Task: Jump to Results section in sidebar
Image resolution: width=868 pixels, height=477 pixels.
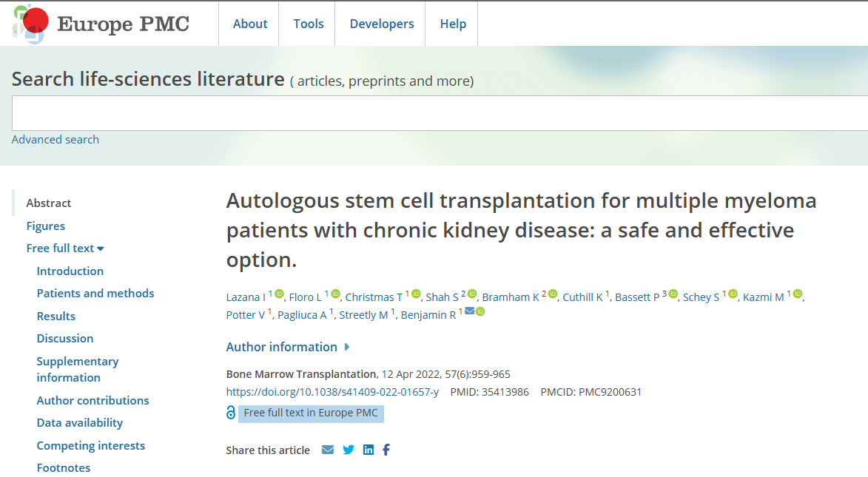Action: click(56, 316)
